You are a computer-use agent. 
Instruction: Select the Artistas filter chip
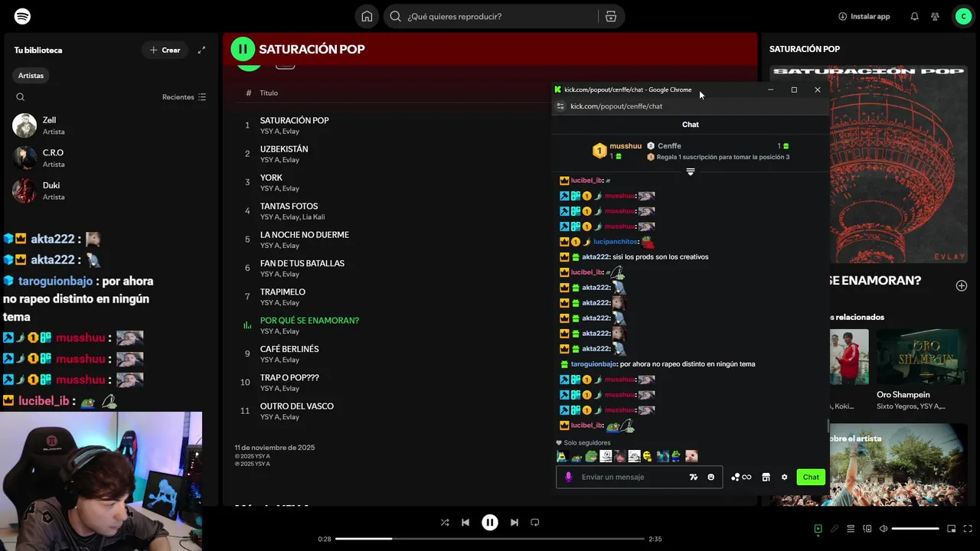point(31,76)
